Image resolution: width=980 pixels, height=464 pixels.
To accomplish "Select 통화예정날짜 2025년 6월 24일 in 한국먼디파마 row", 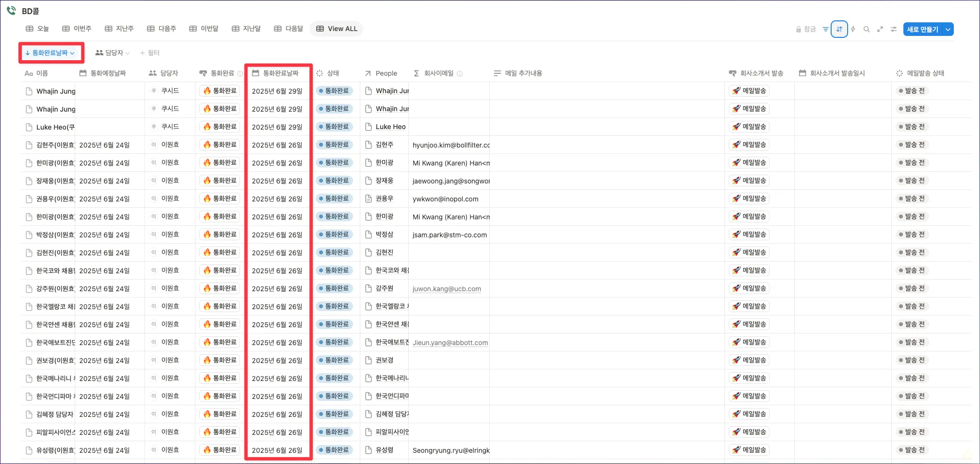I will pos(104,397).
